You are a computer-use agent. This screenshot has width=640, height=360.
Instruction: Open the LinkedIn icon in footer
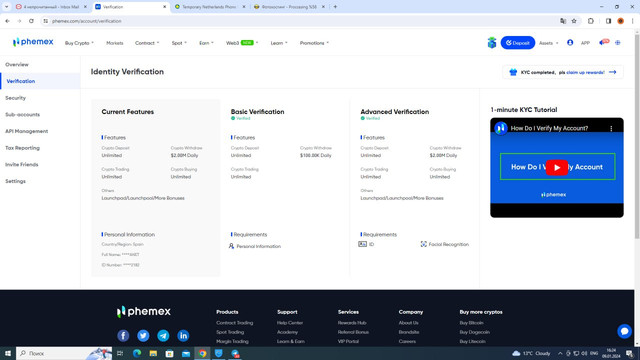183,336
